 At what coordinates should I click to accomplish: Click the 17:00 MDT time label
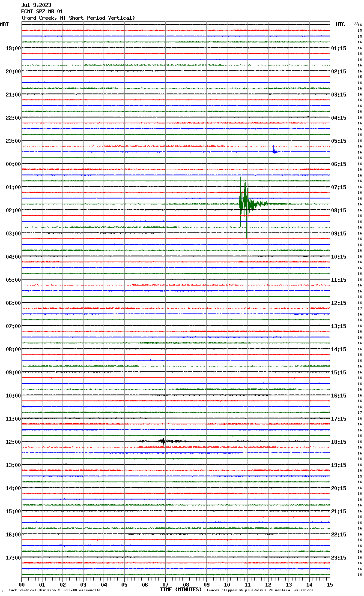click(x=13, y=558)
